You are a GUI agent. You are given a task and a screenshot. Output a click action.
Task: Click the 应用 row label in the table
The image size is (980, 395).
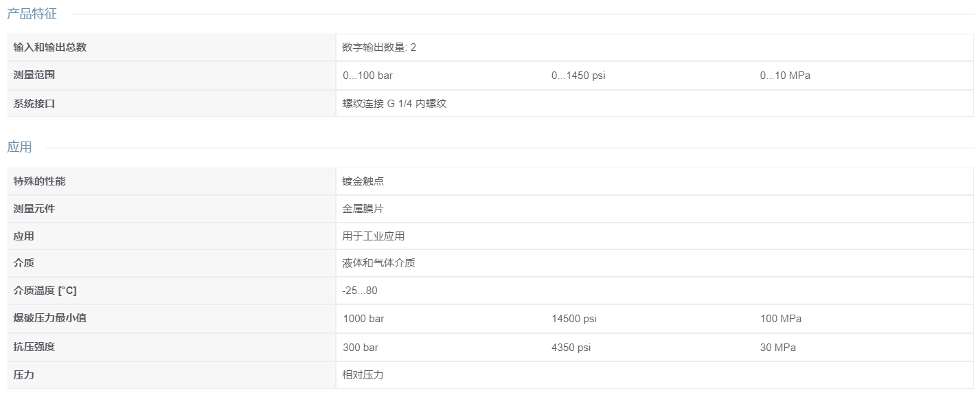tap(24, 236)
